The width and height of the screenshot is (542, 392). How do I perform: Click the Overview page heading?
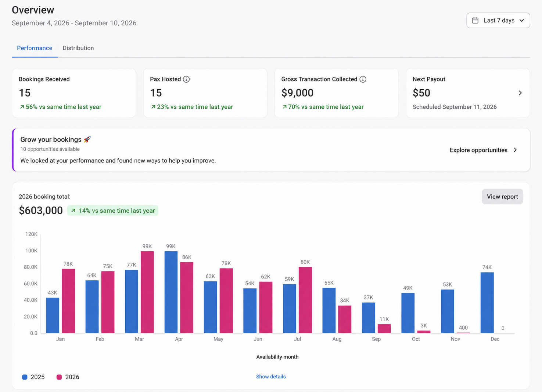pyautogui.click(x=33, y=10)
